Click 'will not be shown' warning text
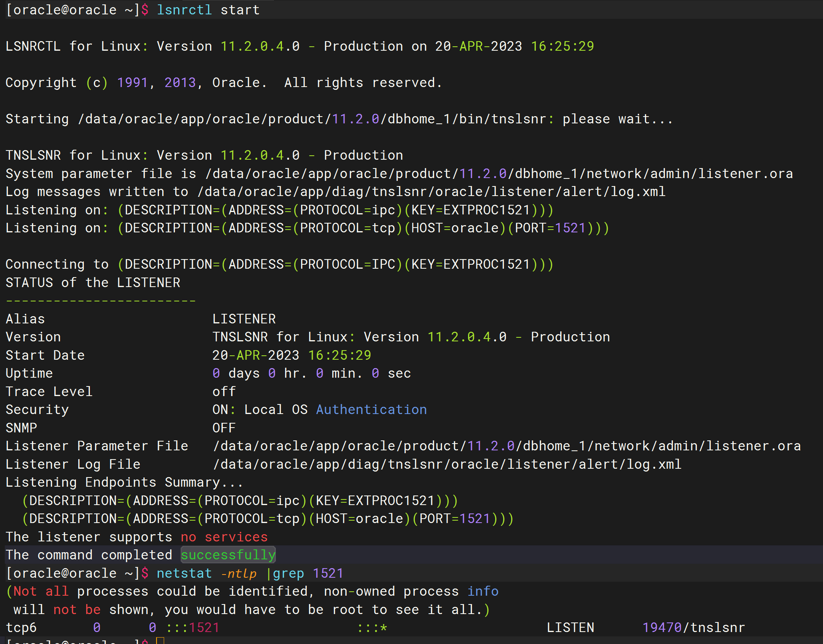 (81, 610)
